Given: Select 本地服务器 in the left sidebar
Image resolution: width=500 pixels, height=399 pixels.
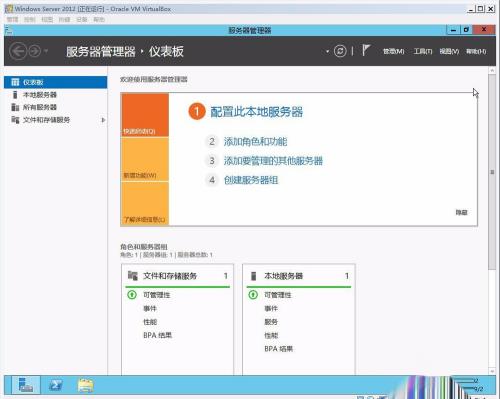Looking at the screenshot, I should click(x=55, y=95).
